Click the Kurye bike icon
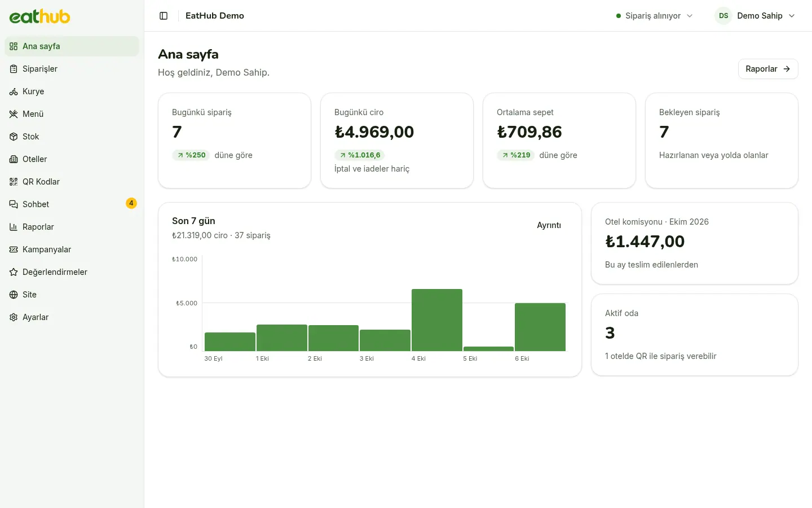The width and height of the screenshot is (812, 508). (x=14, y=91)
